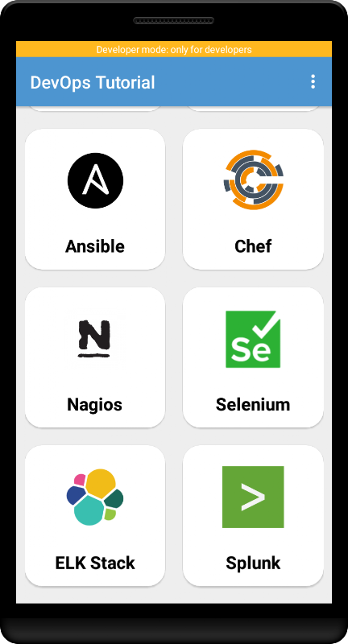Tap the Developer mode yellow banner
The image size is (348, 644).
coord(174,49)
